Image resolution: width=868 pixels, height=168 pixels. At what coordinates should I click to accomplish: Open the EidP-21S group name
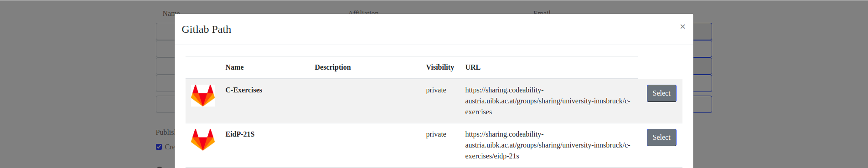coord(240,134)
